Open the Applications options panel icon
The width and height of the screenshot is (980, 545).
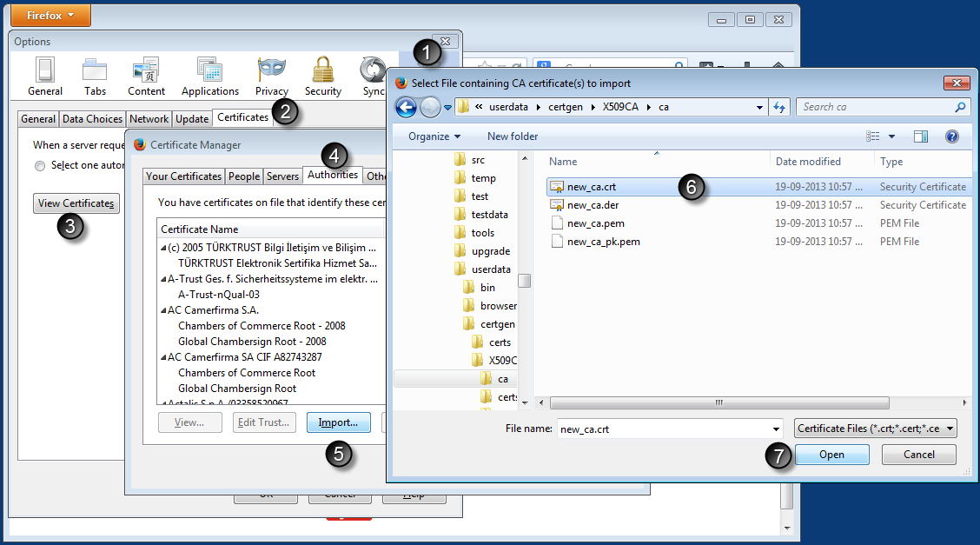coord(209,70)
